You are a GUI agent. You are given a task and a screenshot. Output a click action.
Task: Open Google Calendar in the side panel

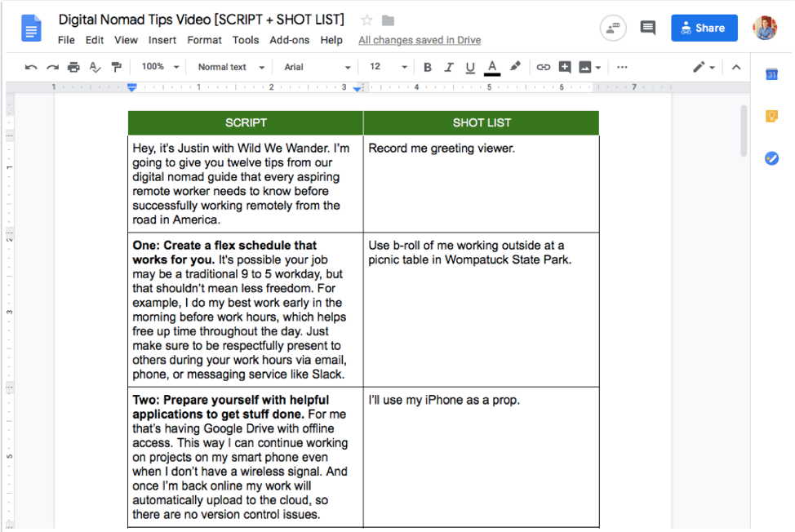(x=771, y=74)
